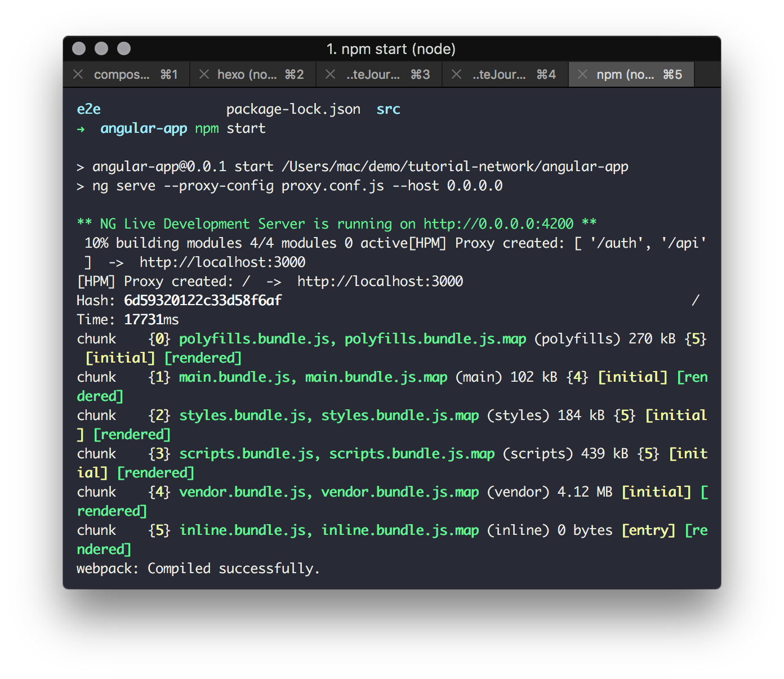Select the package-lock.json filename text
The width and height of the screenshot is (784, 679).
tap(293, 109)
